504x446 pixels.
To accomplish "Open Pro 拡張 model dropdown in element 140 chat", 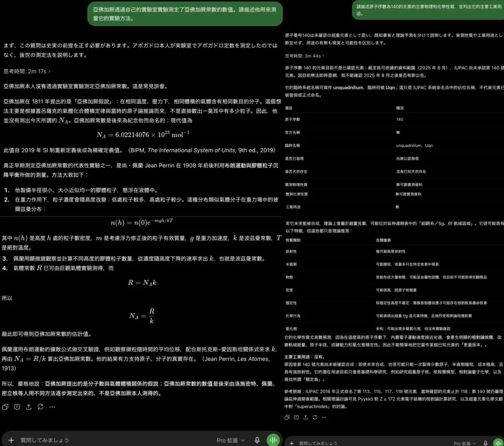I will 465,444.
